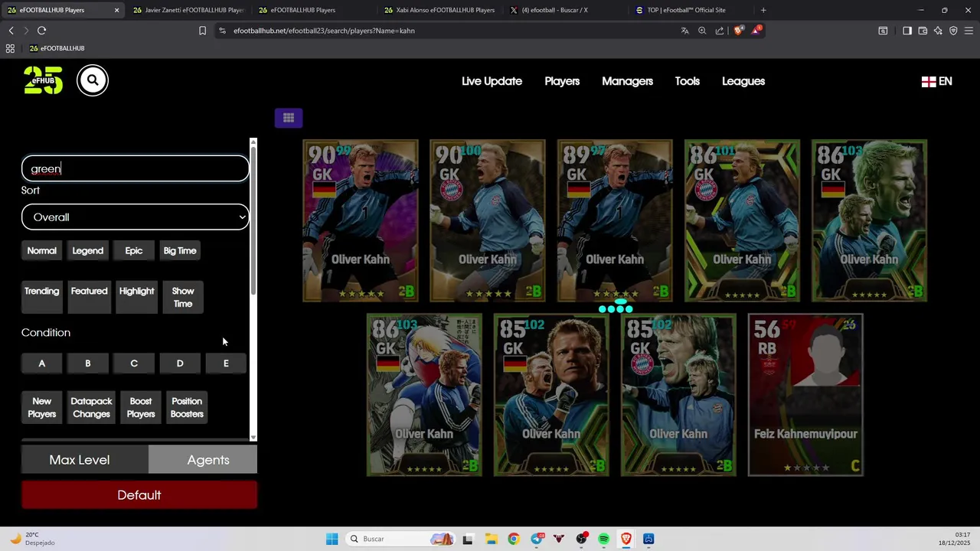The height and width of the screenshot is (551, 980).
Task: Open the Brave Rewards triangle icon
Action: pyautogui.click(x=756, y=31)
